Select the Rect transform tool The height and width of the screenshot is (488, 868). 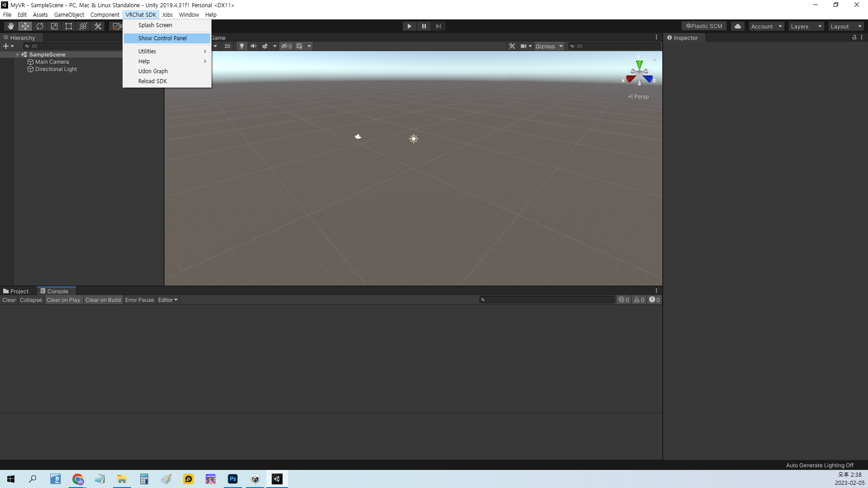coord(69,26)
